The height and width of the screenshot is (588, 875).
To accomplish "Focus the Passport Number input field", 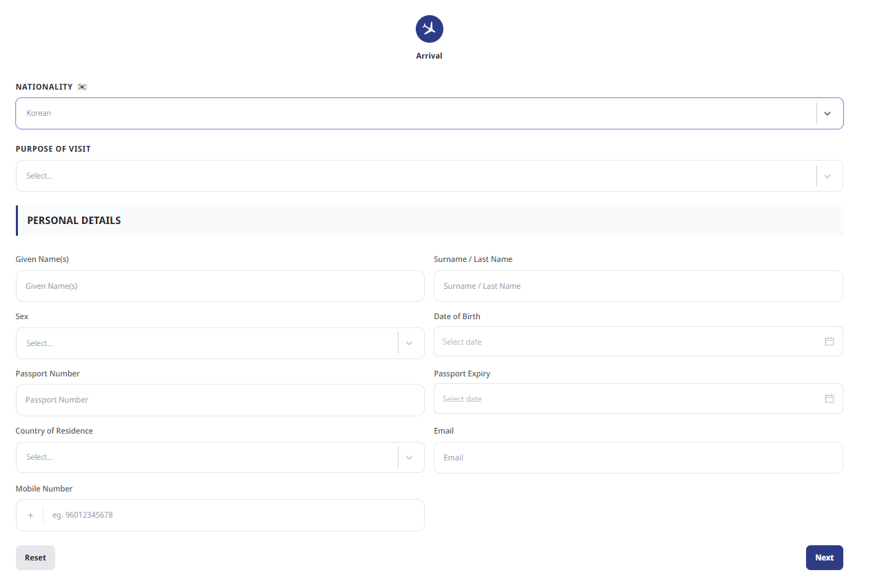I will point(220,400).
